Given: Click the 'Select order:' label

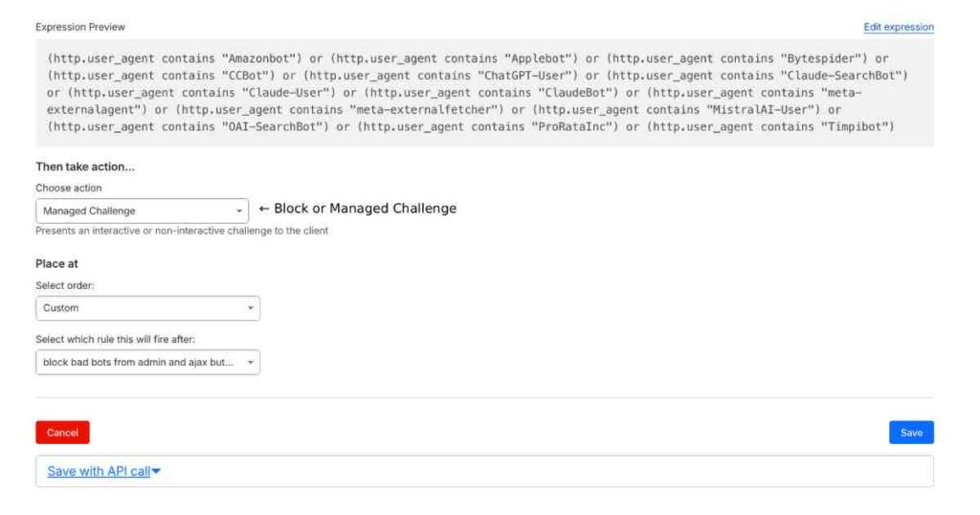Looking at the screenshot, I should tap(65, 285).
